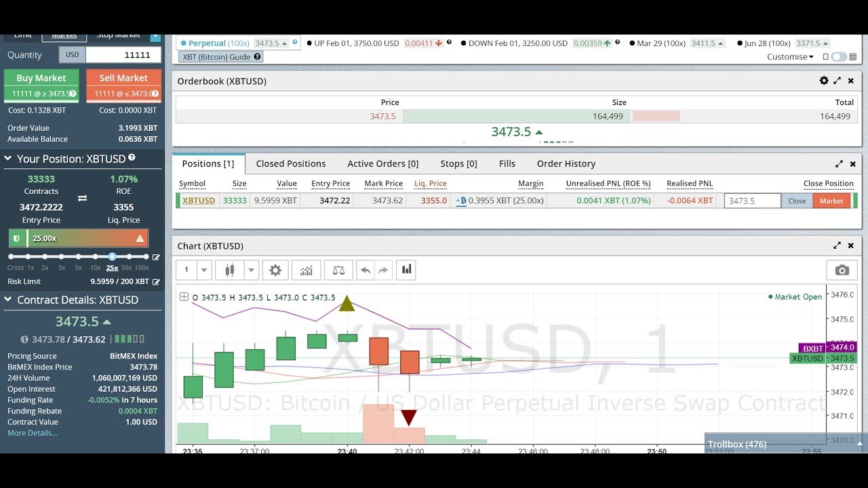Set leverage slider to Cross
The width and height of the screenshot is (868, 488).
point(11,257)
